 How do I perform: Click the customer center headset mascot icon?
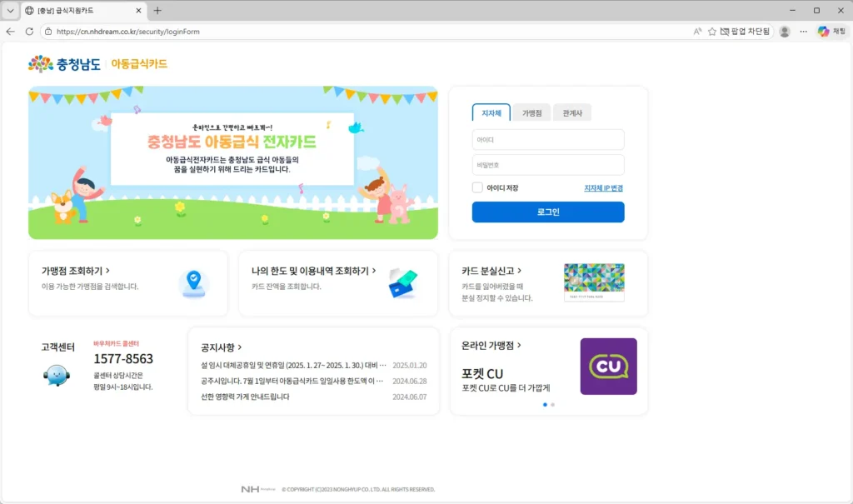click(x=56, y=375)
